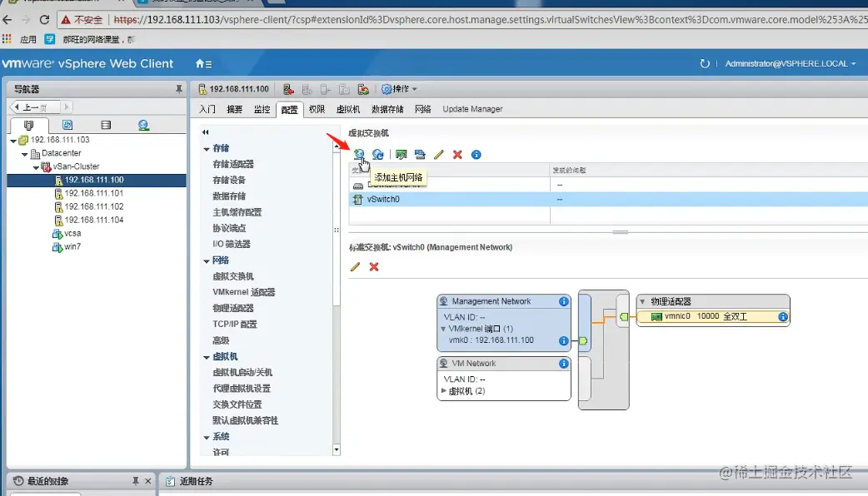868x496 pixels.
Task: Open info for vmk0 adapter
Action: click(x=564, y=340)
